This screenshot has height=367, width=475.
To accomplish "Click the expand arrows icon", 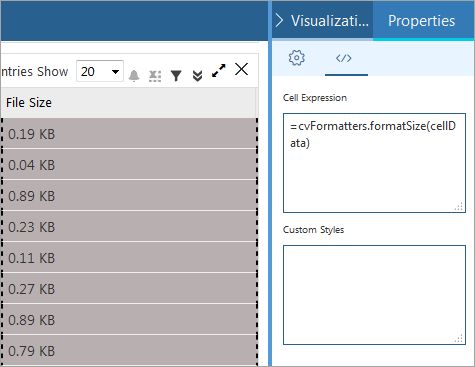I will coord(219,71).
